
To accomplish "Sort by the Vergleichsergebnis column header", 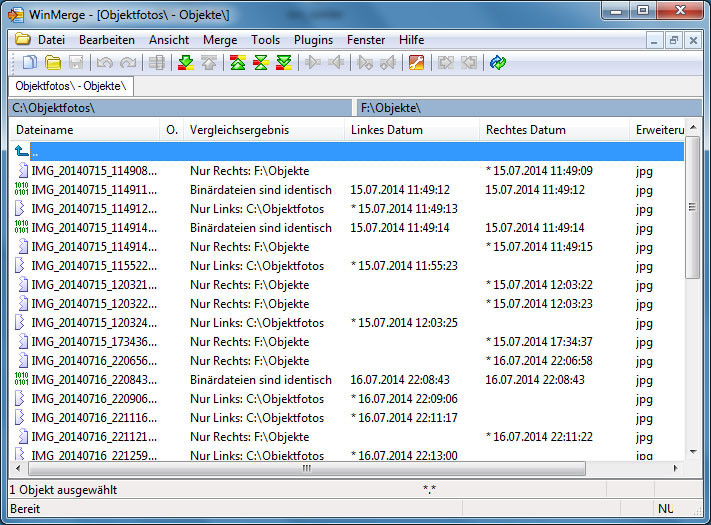I will [x=263, y=130].
